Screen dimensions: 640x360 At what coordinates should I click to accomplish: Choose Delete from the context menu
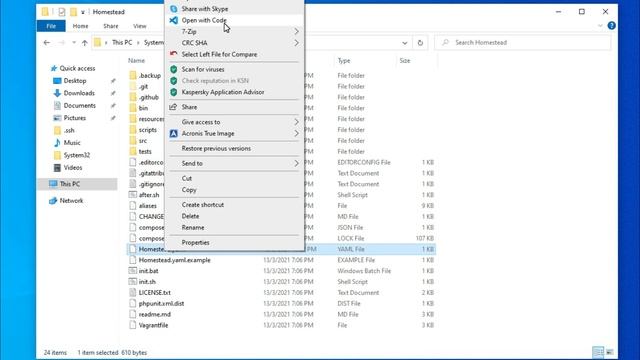point(235,216)
